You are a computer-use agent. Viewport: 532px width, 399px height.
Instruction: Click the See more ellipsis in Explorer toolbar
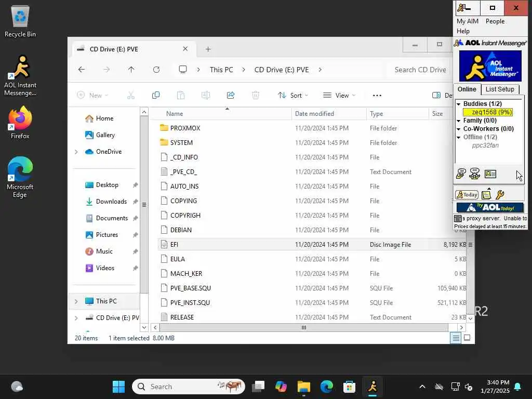(377, 96)
